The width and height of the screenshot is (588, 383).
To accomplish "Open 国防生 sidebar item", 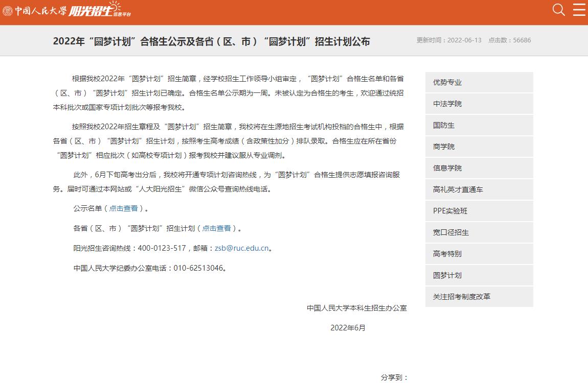I will pos(479,125).
